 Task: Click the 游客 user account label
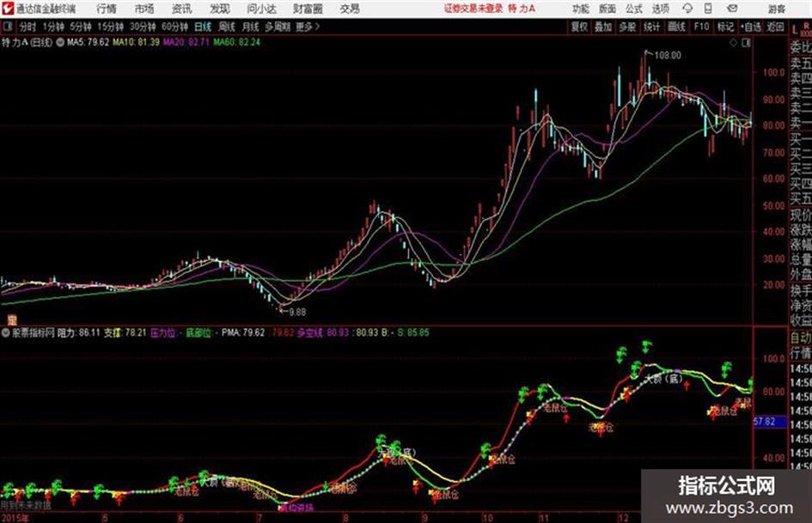point(776,9)
